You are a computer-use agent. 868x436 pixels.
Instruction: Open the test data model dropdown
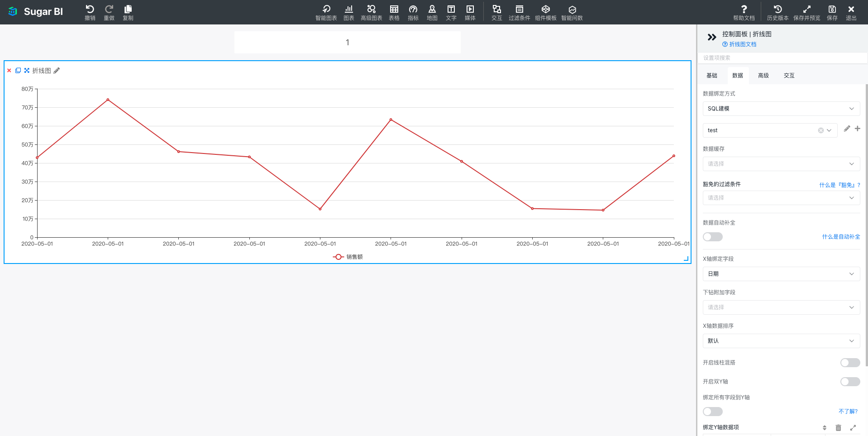pyautogui.click(x=770, y=130)
